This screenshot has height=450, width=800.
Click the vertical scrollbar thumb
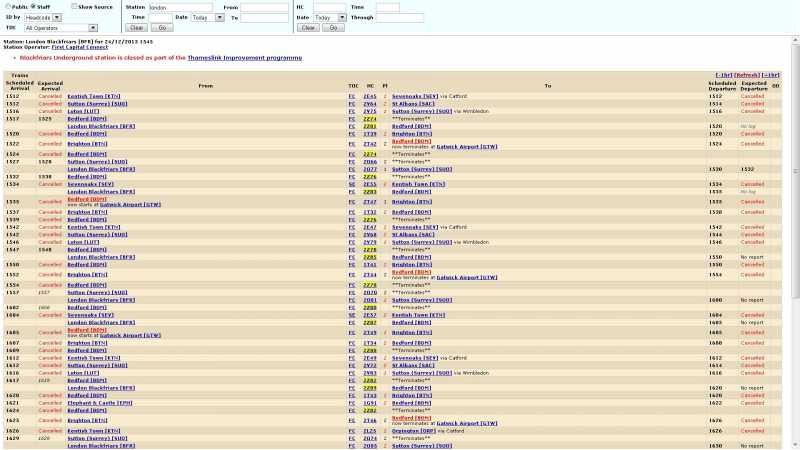795,171
